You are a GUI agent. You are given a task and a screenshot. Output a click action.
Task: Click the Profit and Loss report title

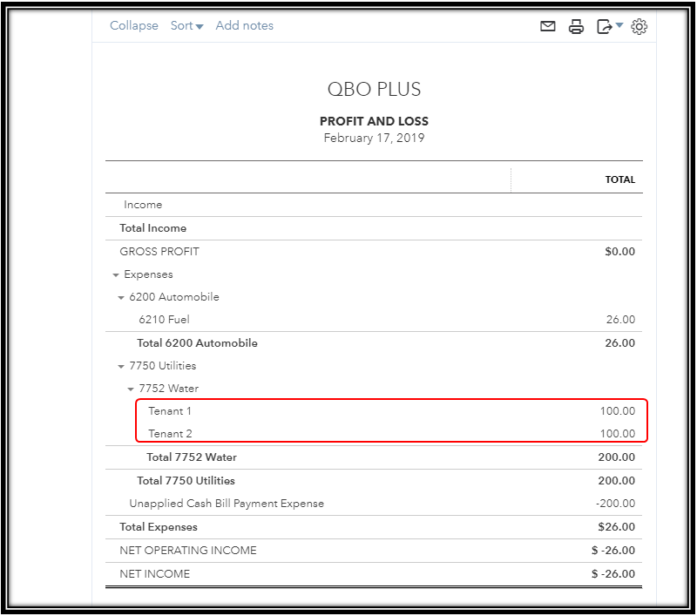[x=375, y=121]
